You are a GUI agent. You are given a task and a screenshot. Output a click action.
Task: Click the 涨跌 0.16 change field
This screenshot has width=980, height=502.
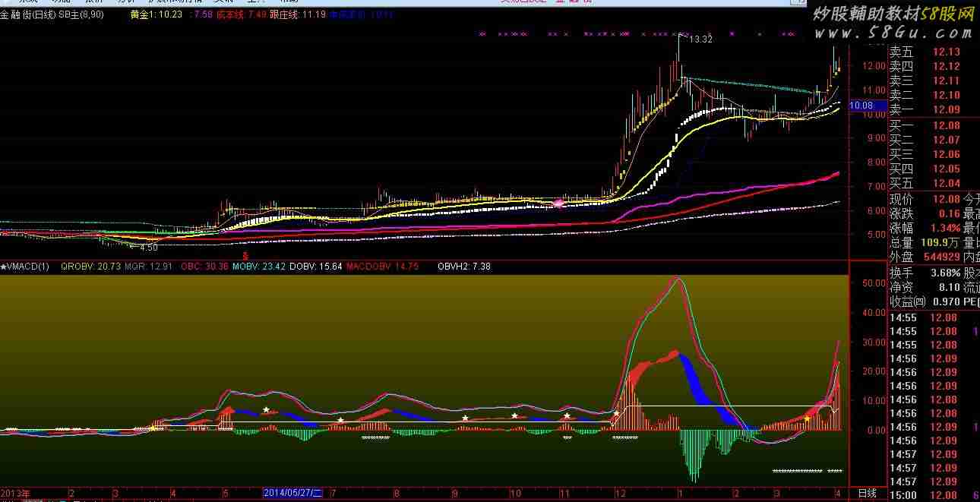click(925, 213)
